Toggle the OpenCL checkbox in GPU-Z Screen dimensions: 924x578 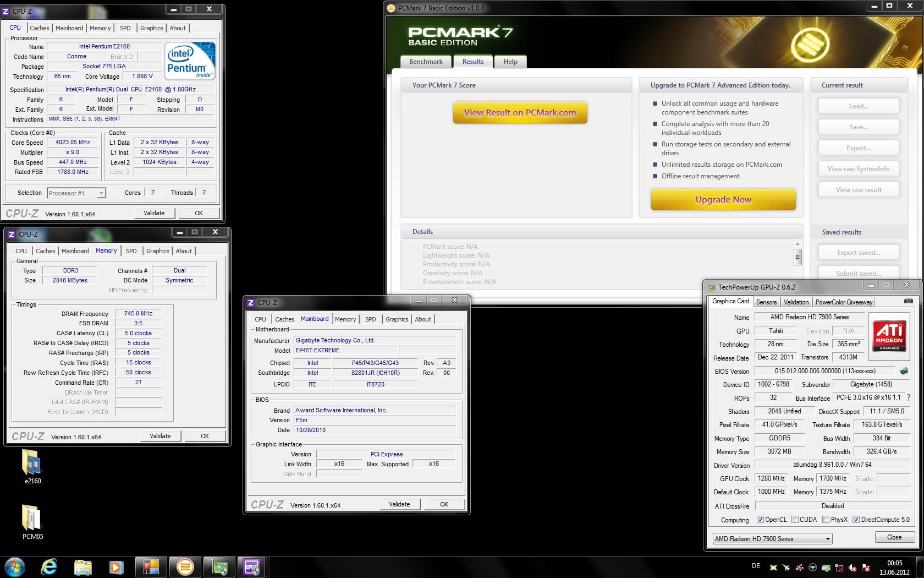[760, 519]
